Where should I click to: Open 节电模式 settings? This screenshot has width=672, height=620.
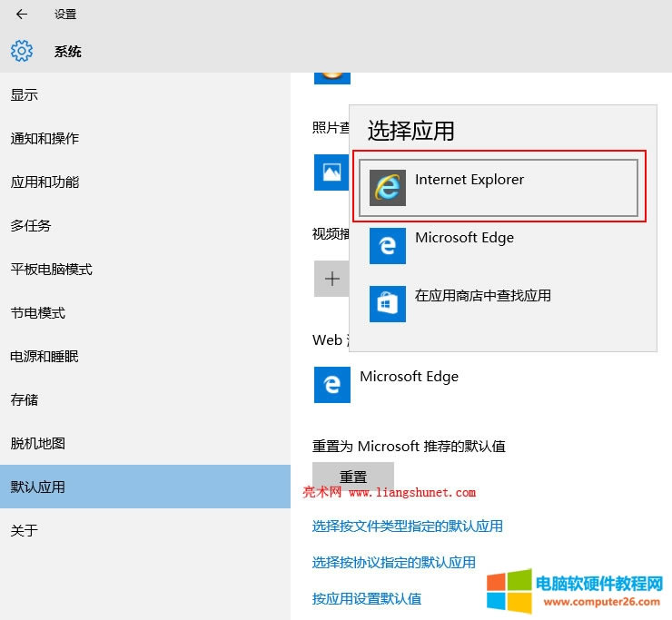click(x=37, y=313)
